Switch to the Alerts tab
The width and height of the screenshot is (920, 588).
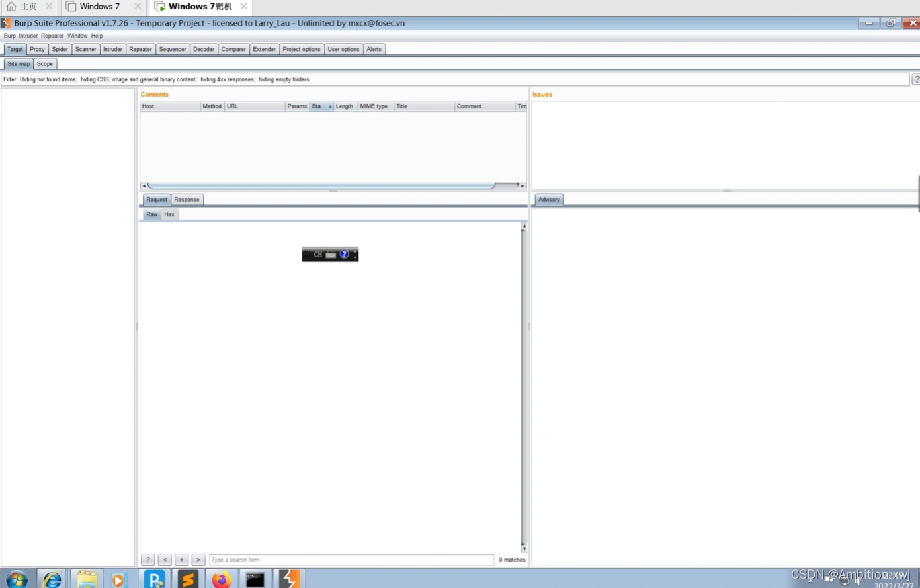(x=374, y=50)
